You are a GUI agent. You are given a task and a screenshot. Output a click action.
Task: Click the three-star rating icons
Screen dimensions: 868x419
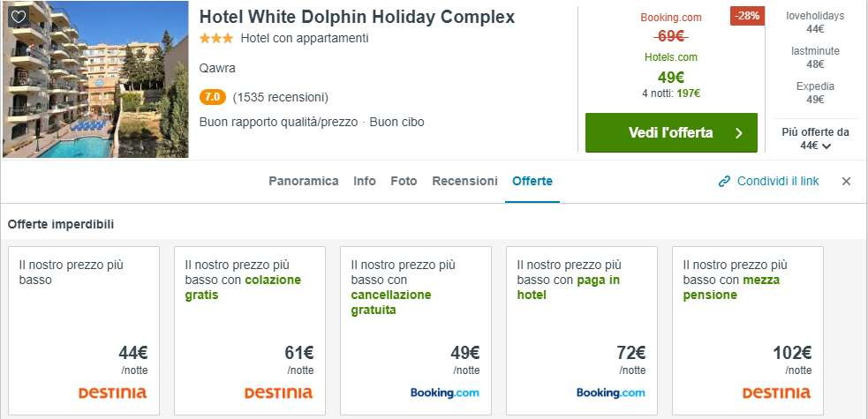coord(216,39)
